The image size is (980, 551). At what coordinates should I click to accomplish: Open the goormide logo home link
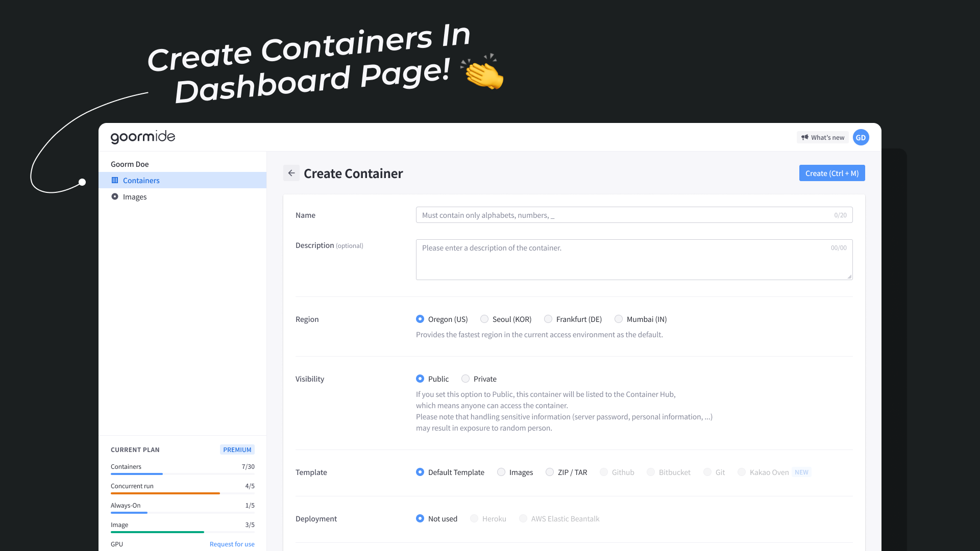pyautogui.click(x=143, y=137)
